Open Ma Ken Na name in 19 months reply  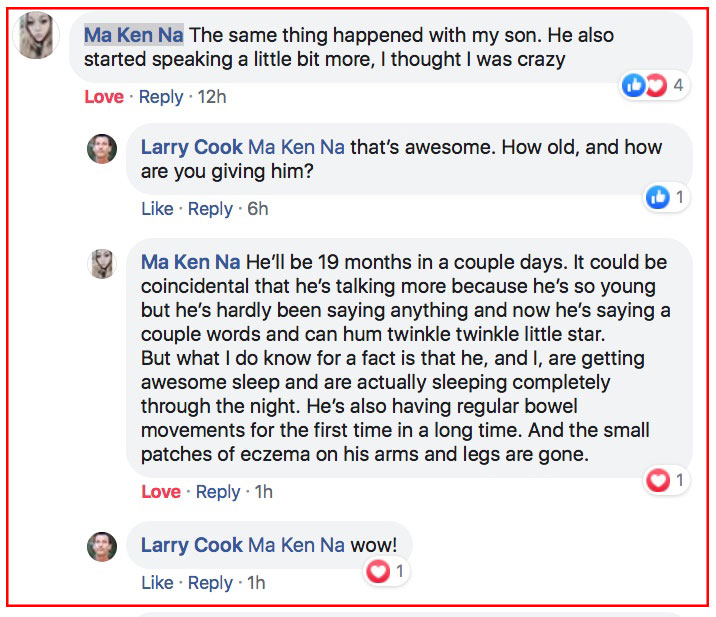tap(190, 262)
